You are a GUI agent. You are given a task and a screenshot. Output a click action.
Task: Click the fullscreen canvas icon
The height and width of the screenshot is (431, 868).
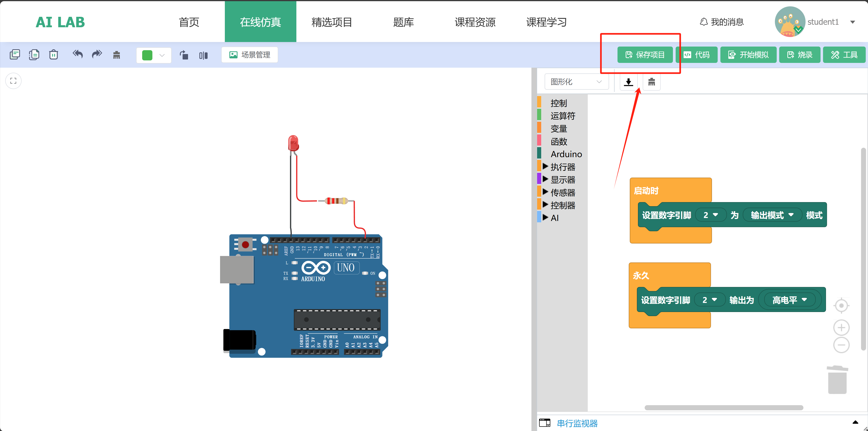pyautogui.click(x=13, y=81)
